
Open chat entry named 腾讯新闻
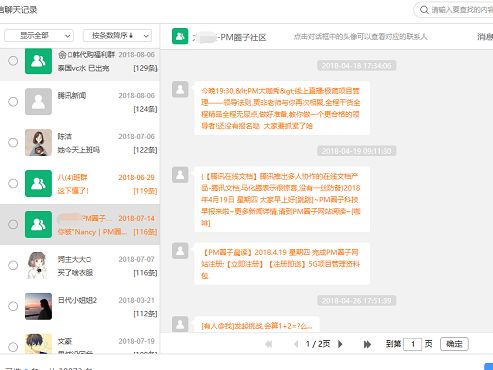pyautogui.click(x=80, y=102)
